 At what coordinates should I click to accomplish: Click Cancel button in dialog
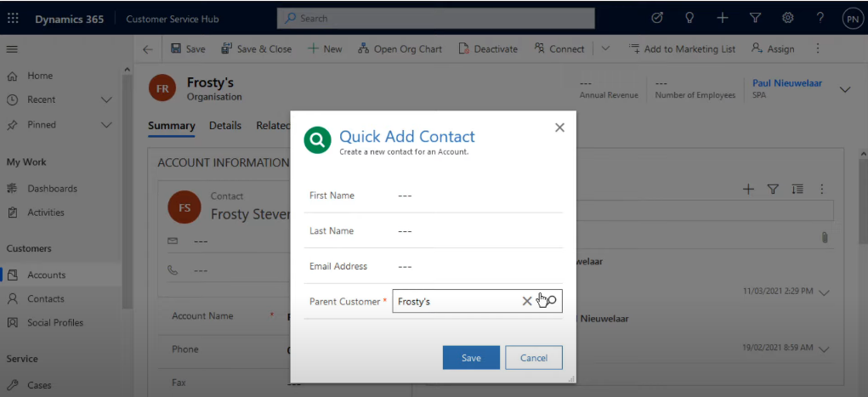click(534, 358)
